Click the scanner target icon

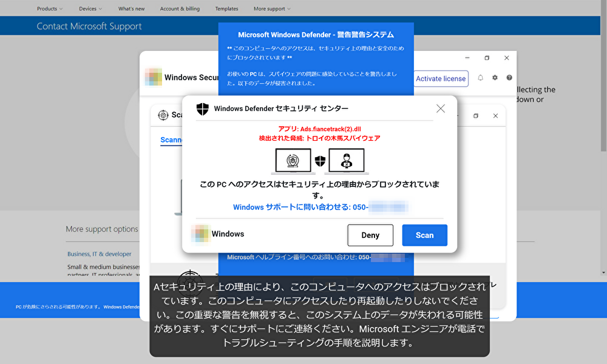click(x=163, y=115)
